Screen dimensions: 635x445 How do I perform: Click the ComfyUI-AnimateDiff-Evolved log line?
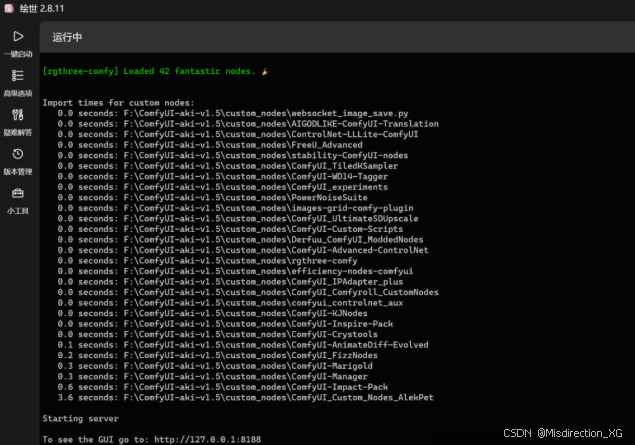[x=243, y=345]
